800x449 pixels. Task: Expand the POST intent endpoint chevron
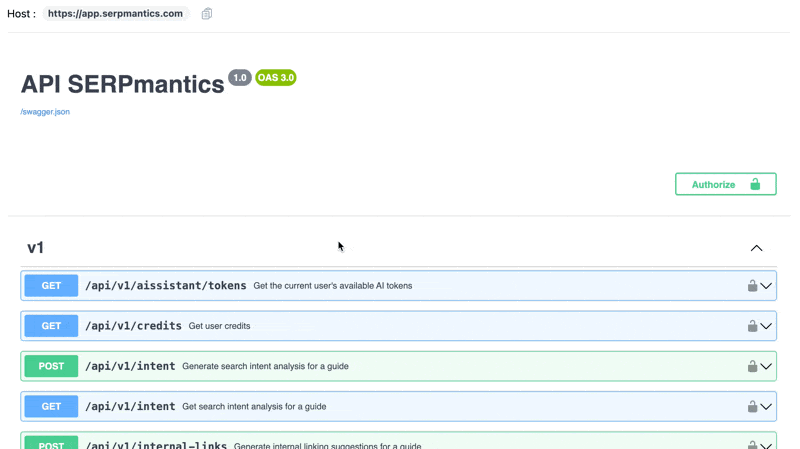point(766,366)
